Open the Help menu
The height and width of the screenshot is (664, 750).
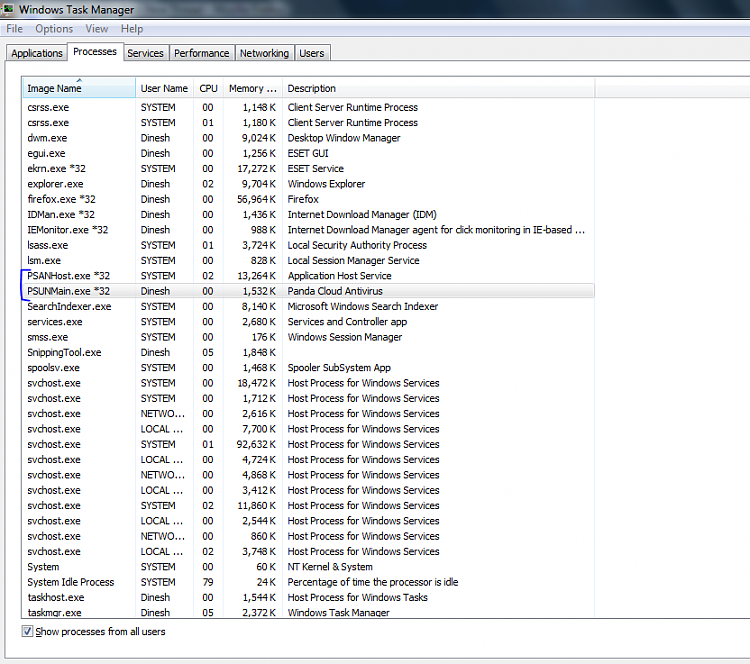point(132,29)
